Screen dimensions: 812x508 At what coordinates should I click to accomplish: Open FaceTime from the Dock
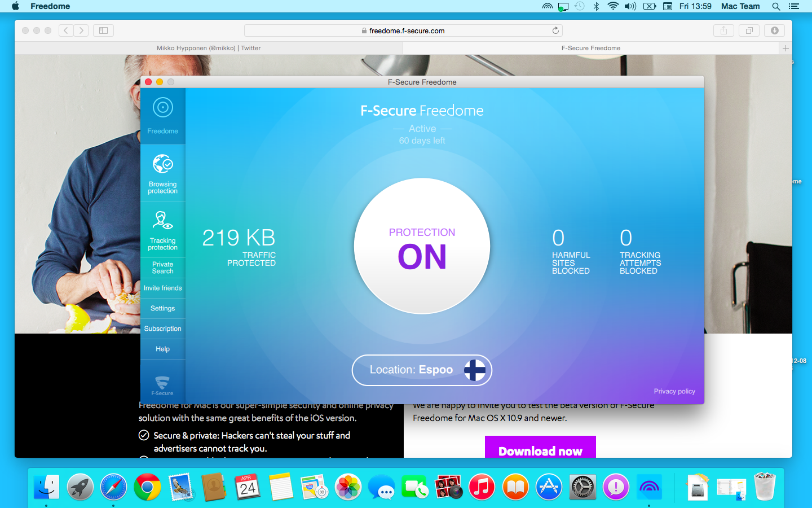click(415, 487)
